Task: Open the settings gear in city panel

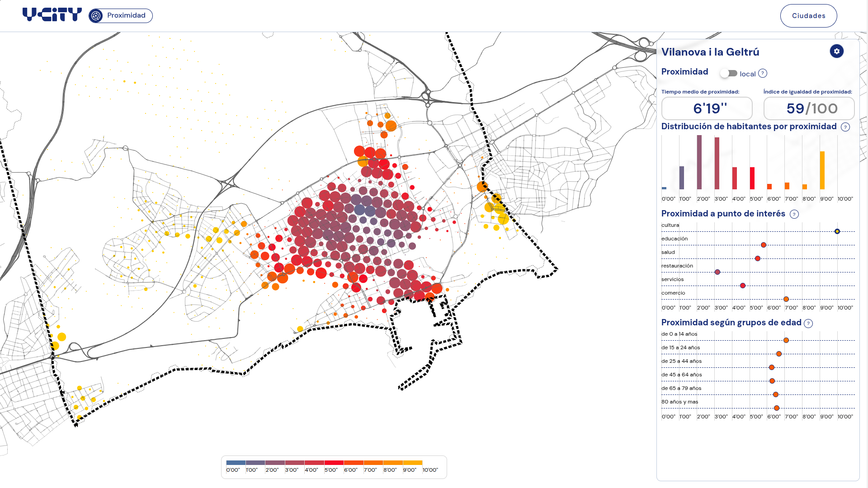Action: (837, 51)
